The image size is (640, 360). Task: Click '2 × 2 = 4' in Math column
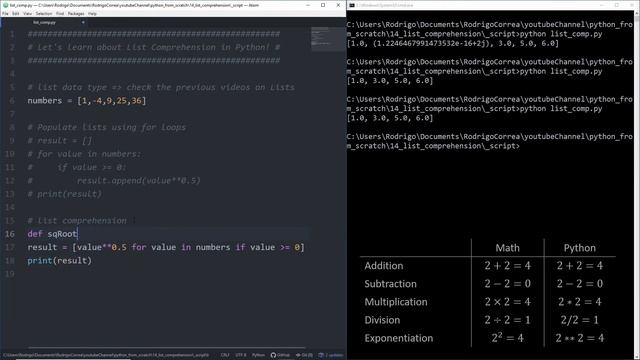click(507, 302)
